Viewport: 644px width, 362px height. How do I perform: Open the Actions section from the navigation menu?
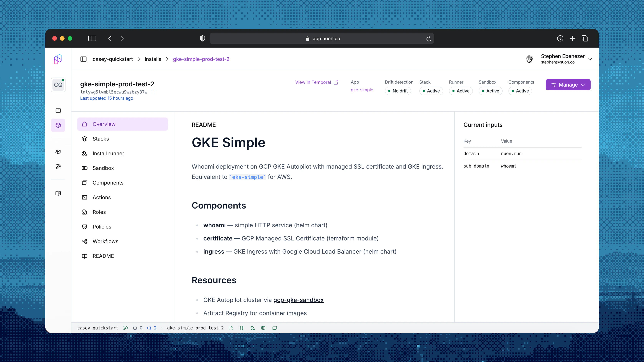coord(101,197)
